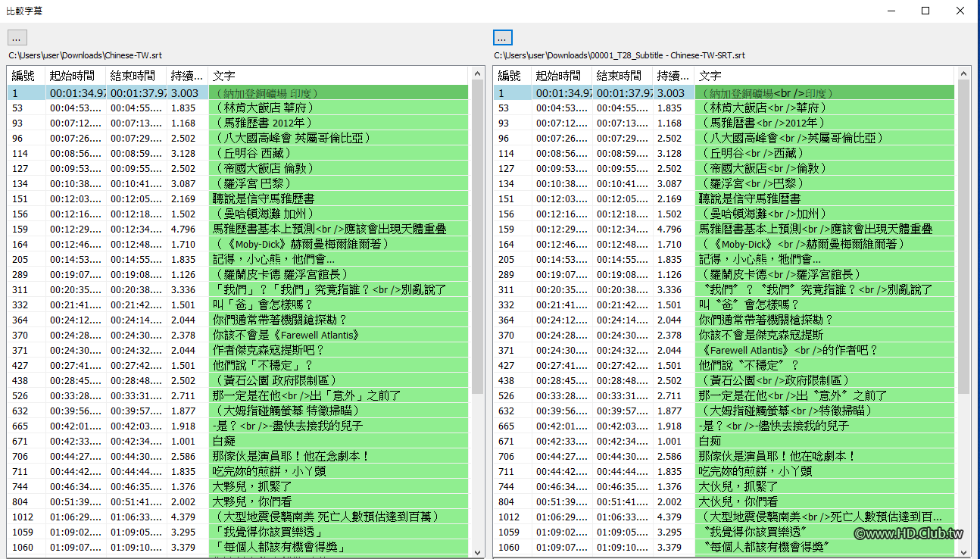Sort right list by 編號 column header

pyautogui.click(x=510, y=75)
